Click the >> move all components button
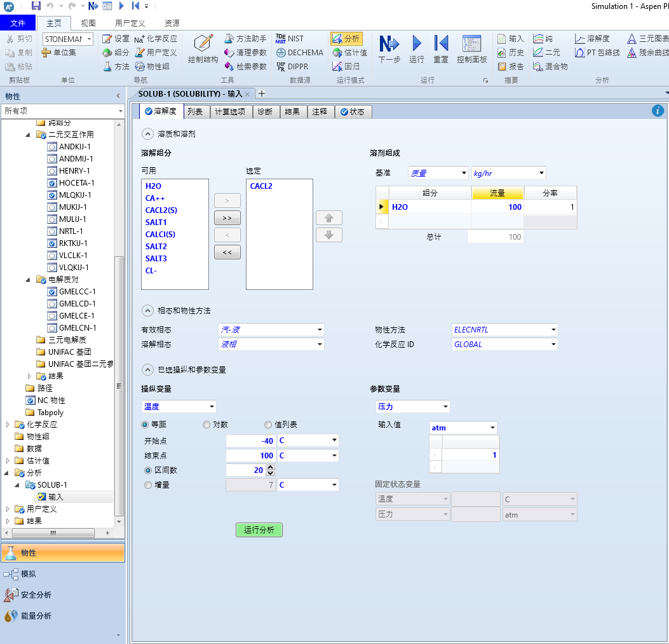This screenshot has height=644, width=669. [x=227, y=218]
